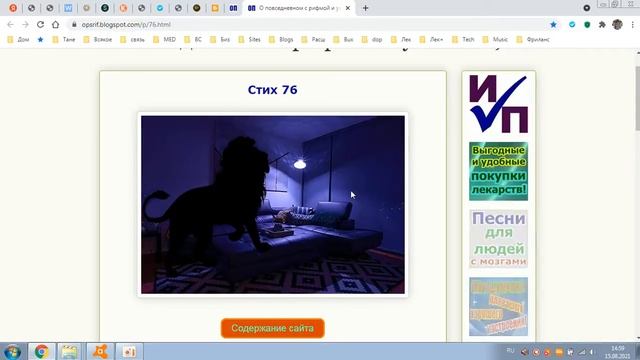Open a new browser tab

point(365,8)
